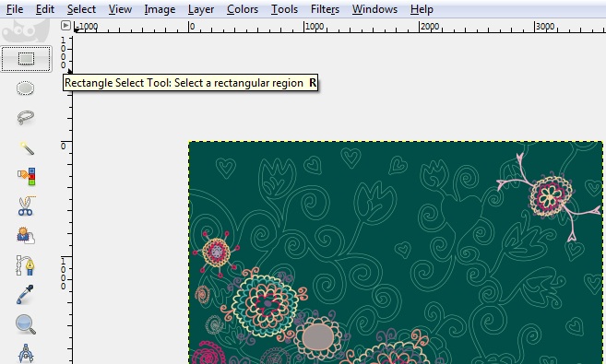Open the File menu
This screenshot has width=606, height=364.
(x=15, y=9)
